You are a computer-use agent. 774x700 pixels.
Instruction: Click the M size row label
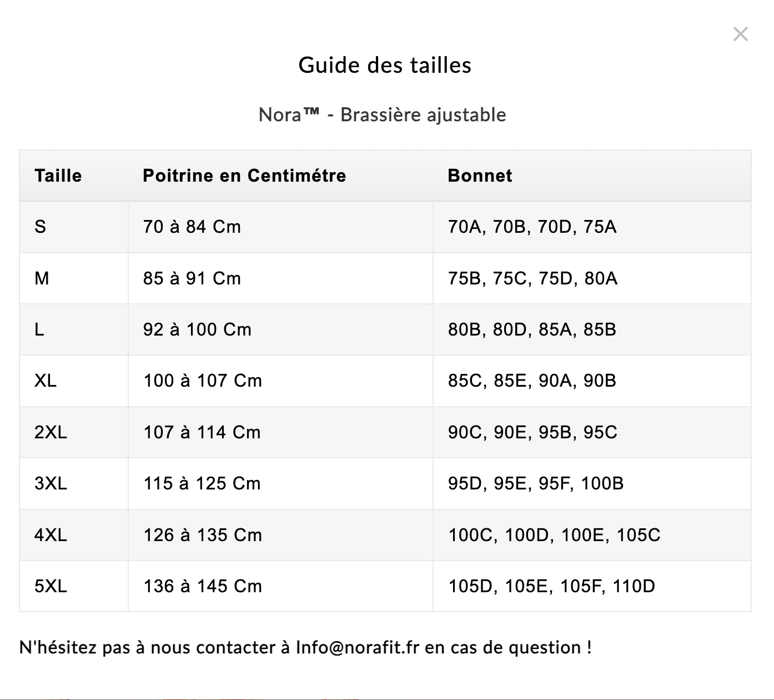point(42,278)
